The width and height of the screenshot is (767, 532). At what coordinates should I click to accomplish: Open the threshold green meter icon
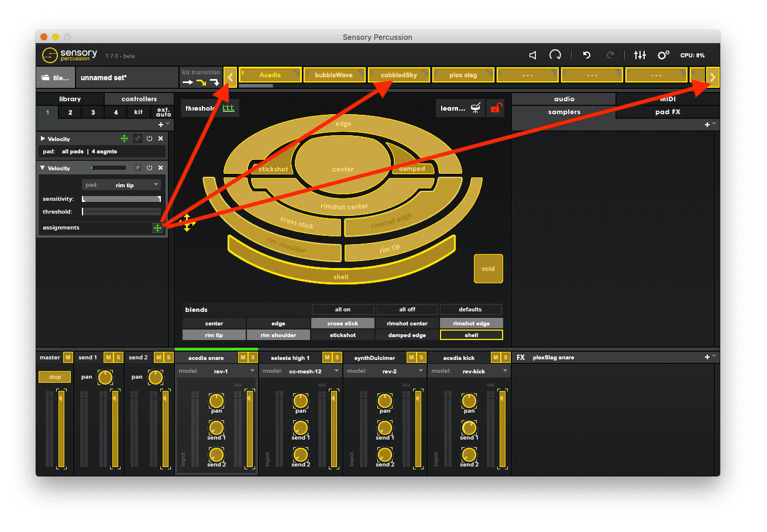pos(228,108)
